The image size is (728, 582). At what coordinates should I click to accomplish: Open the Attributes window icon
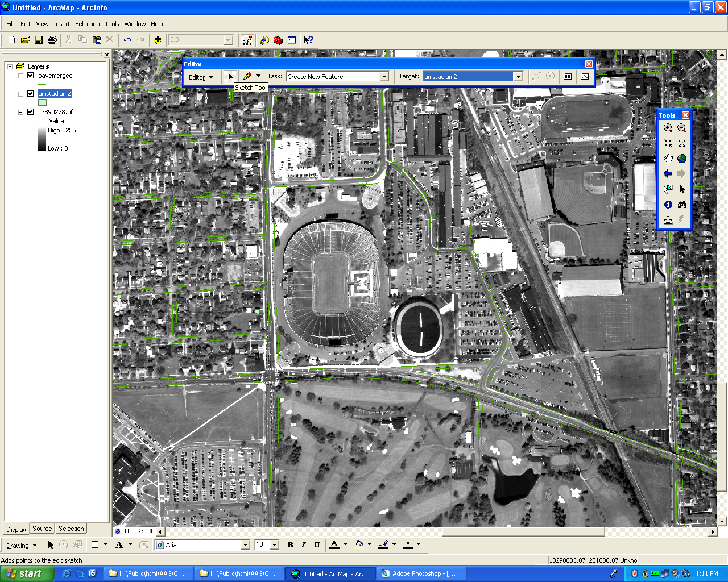point(568,76)
